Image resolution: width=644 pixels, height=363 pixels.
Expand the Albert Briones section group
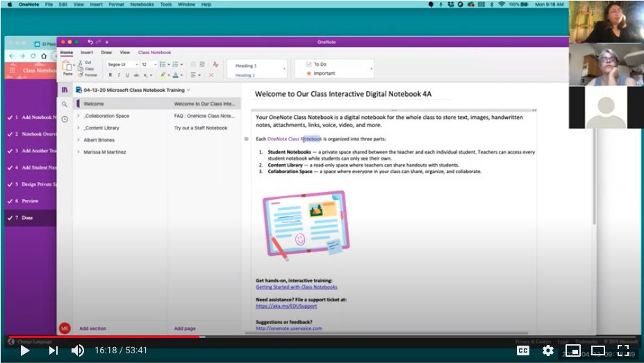(x=79, y=140)
